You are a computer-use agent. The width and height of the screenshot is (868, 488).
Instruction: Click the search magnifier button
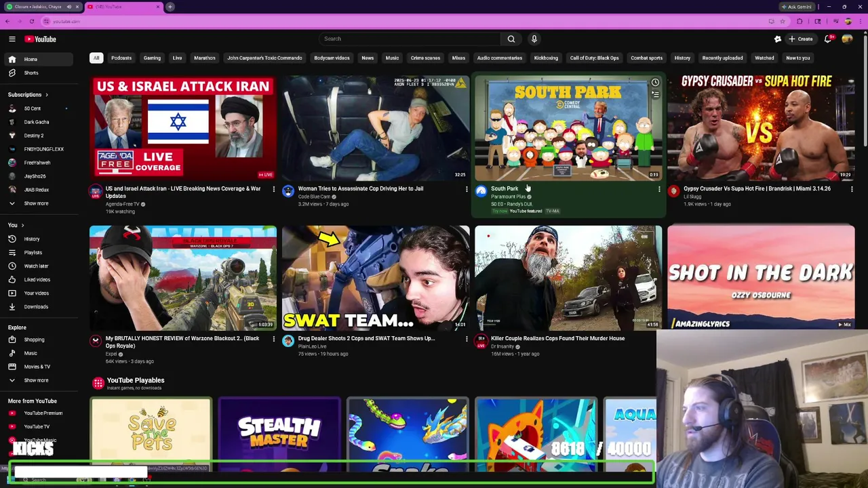coord(511,39)
